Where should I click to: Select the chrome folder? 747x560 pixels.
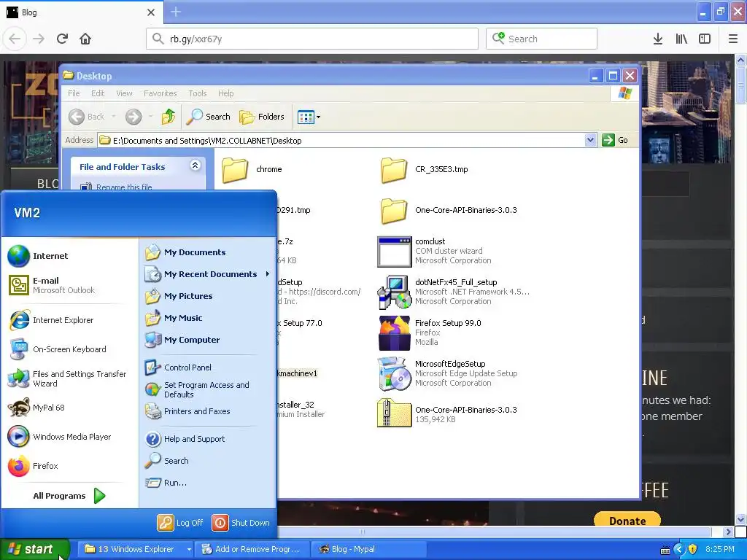252,169
